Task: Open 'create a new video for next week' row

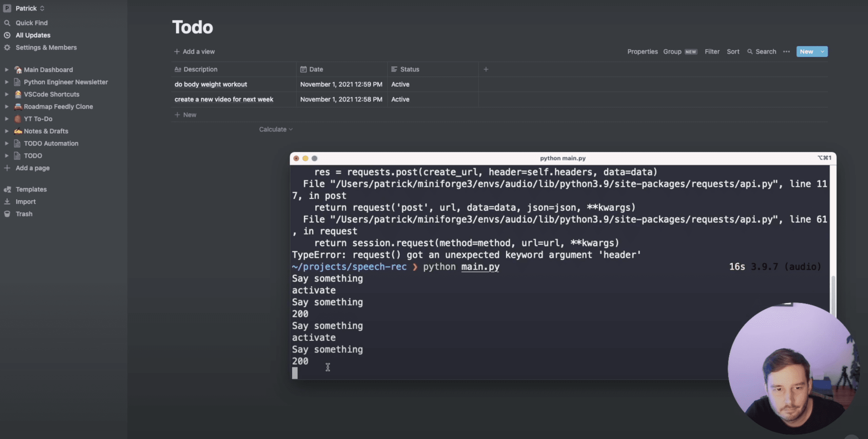Action: click(224, 99)
